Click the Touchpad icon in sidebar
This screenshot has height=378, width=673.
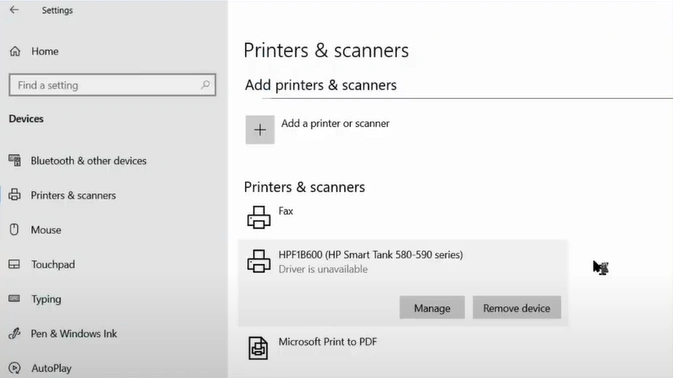click(14, 264)
